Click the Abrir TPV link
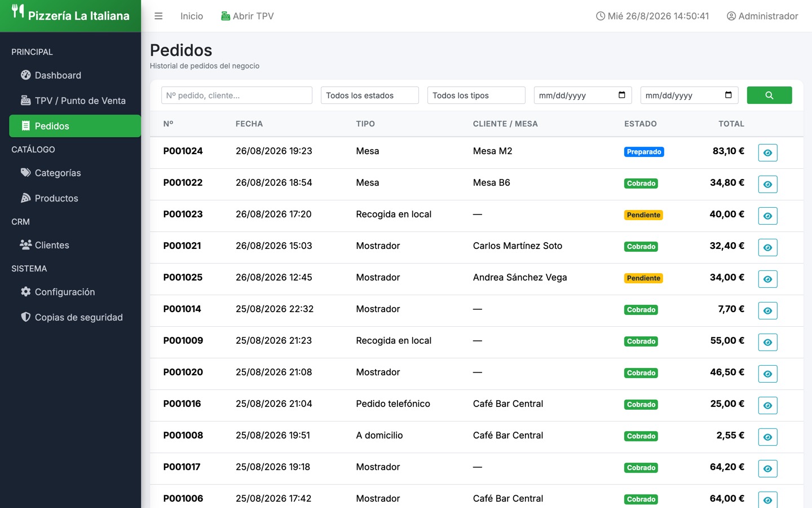 click(248, 16)
